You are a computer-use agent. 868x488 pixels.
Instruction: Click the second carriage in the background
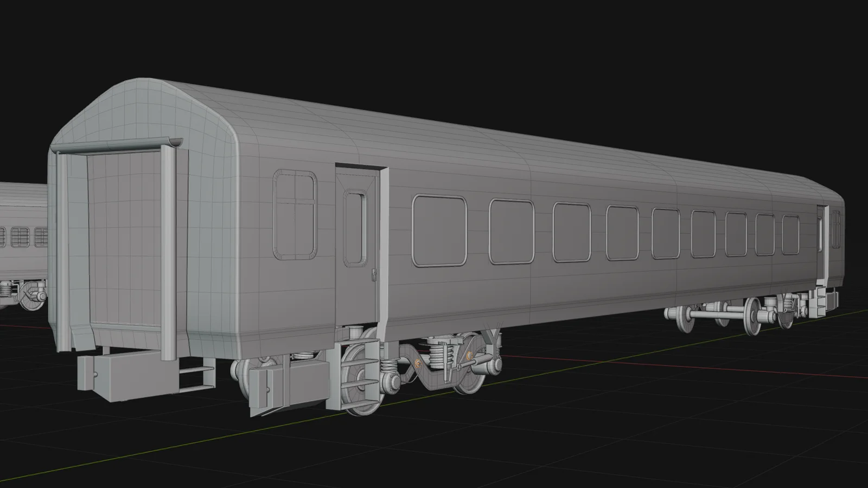coord(22,239)
